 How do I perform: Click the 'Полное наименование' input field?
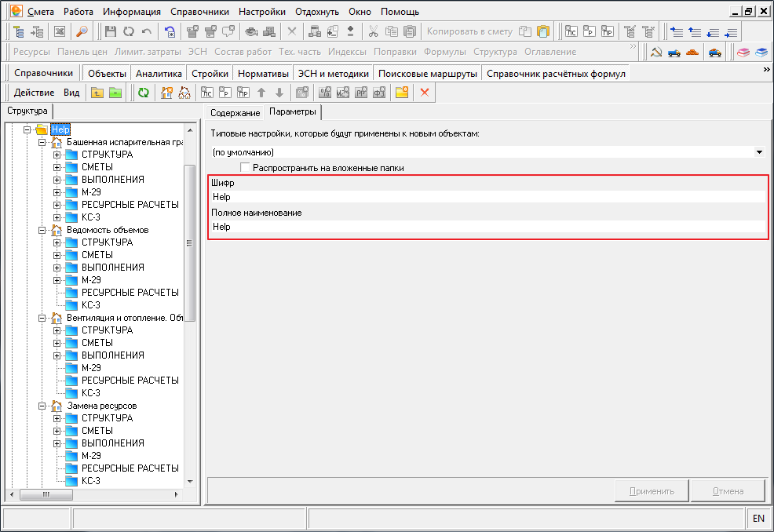(x=489, y=227)
